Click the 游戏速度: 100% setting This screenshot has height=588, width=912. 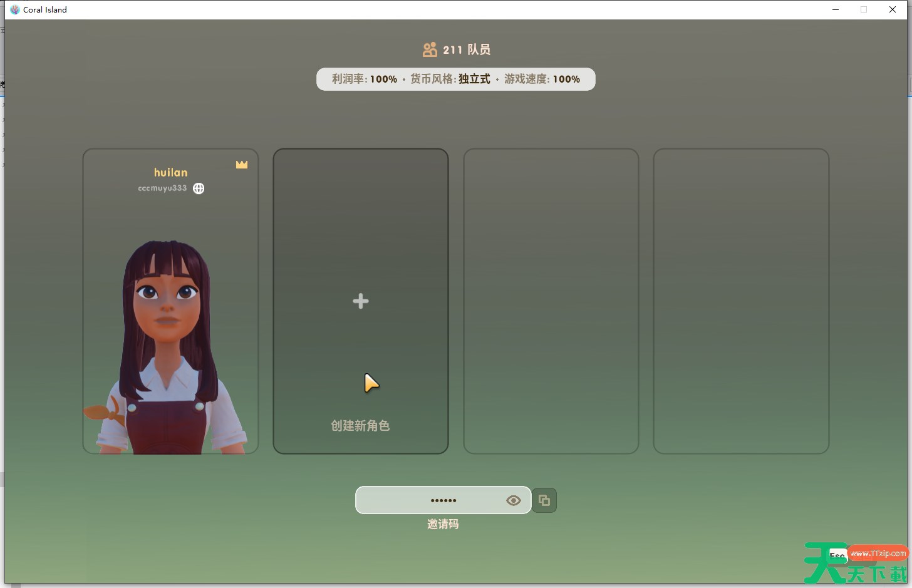[x=542, y=79]
